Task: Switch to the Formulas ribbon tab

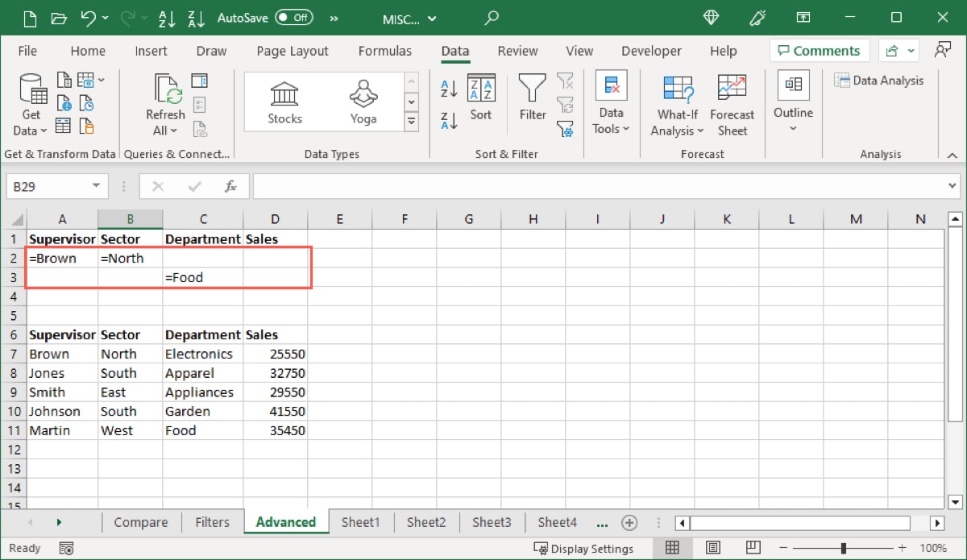Action: [385, 51]
